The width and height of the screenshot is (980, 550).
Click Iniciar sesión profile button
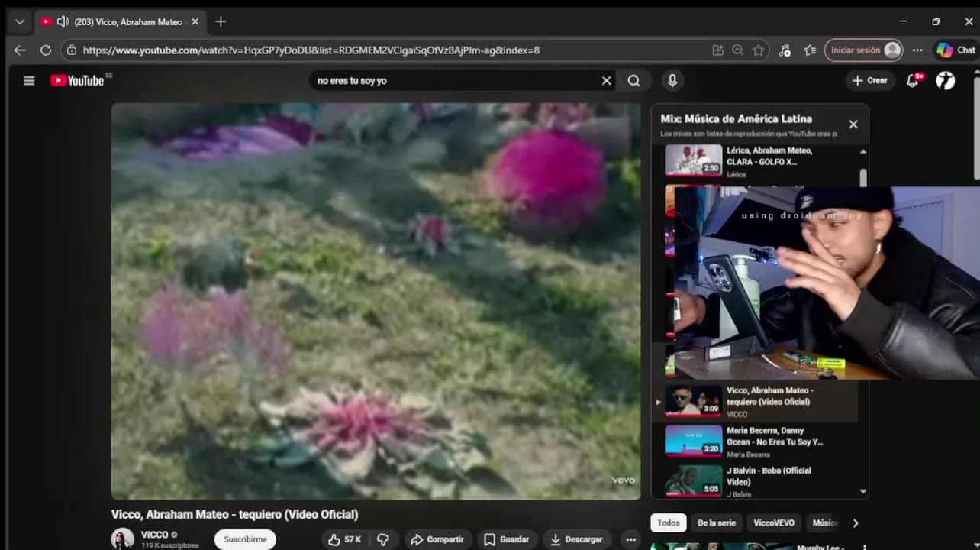coord(864,50)
